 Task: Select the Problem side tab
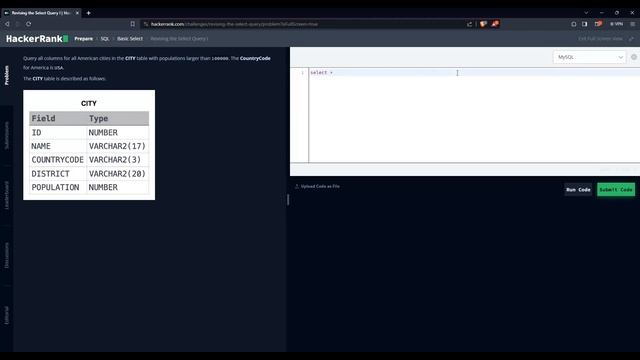[x=7, y=75]
